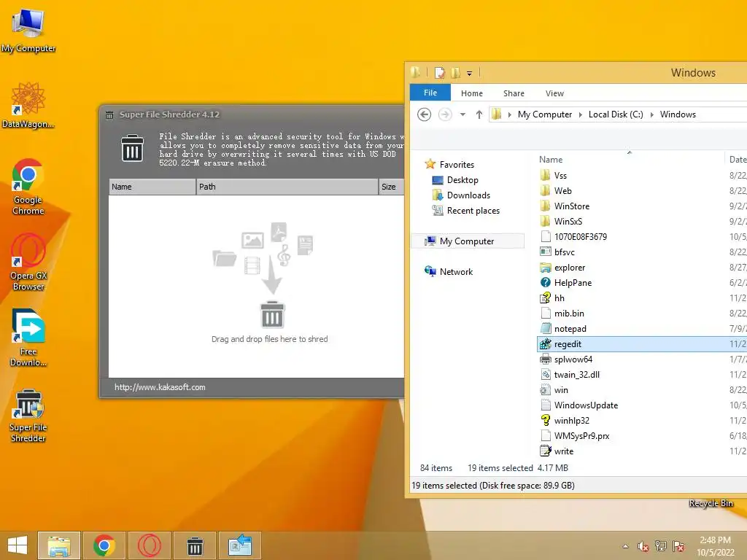Click the trash can icon in the shredder drop area
Image resolution: width=747 pixels, height=560 pixels.
pos(272,315)
